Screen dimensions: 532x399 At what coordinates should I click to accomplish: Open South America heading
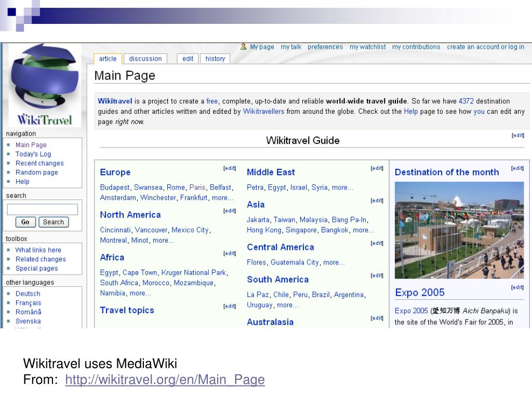point(277,280)
